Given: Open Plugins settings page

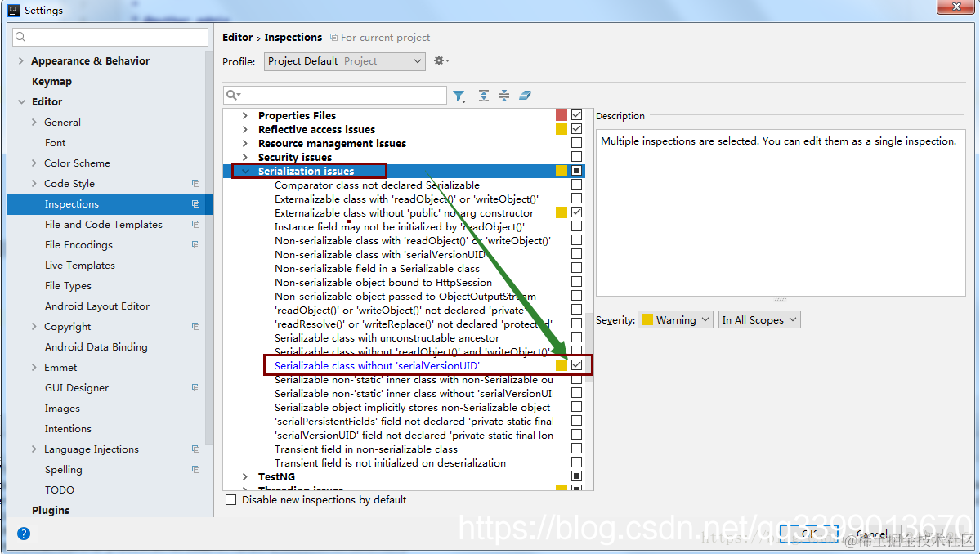Looking at the screenshot, I should (51, 510).
